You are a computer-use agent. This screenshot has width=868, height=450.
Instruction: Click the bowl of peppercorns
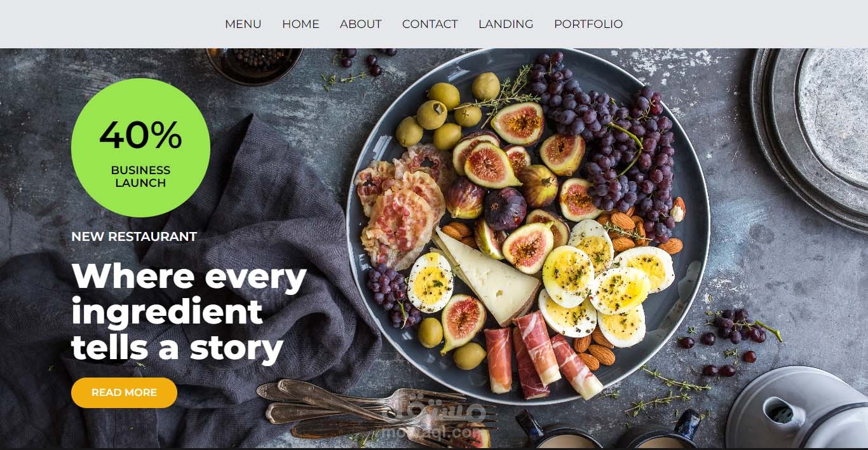tap(254, 65)
